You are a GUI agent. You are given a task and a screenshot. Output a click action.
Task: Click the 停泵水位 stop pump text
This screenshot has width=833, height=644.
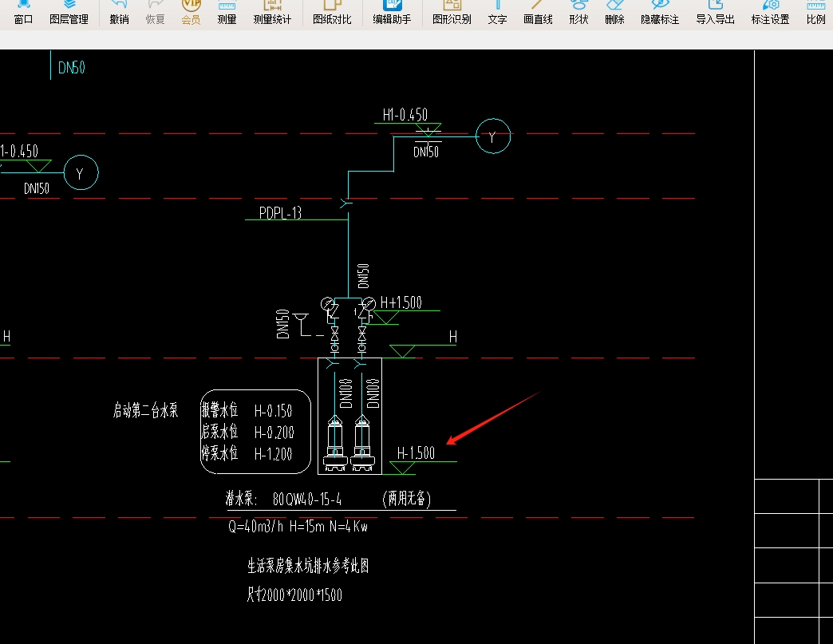click(219, 453)
